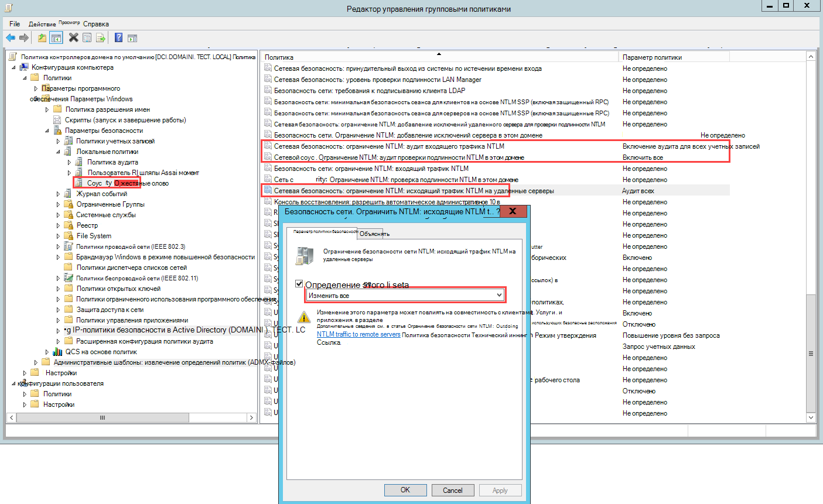This screenshot has height=504, width=823.
Task: Open the Properties toolbar icon
Action: pyautogui.click(x=87, y=37)
